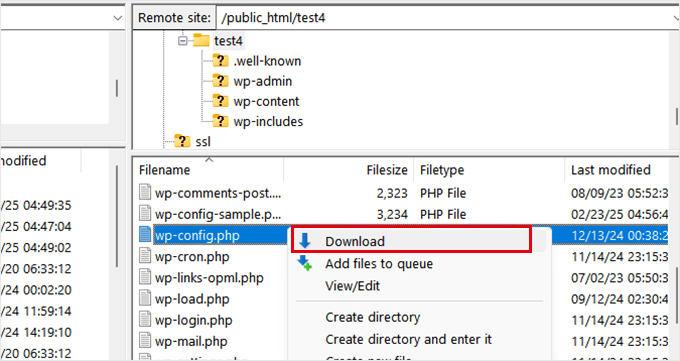Select the test4 folder in remote tree
The image size is (680, 361).
[228, 41]
